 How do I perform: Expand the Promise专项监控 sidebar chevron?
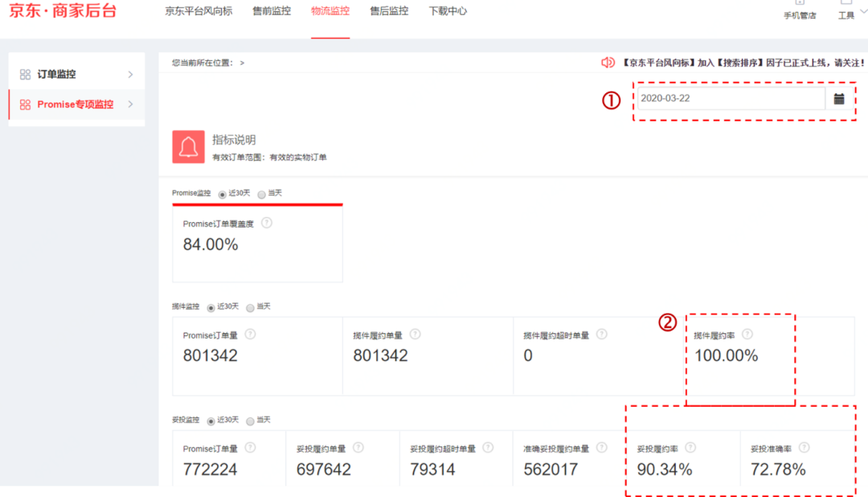(x=131, y=105)
